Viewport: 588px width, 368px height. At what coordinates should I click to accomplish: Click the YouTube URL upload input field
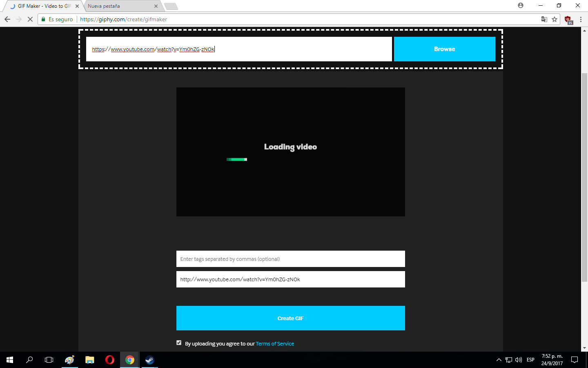pyautogui.click(x=239, y=49)
